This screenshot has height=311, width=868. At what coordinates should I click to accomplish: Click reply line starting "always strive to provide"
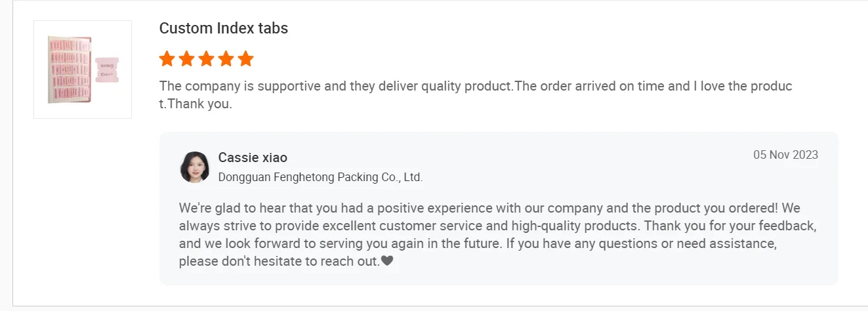pos(497,226)
